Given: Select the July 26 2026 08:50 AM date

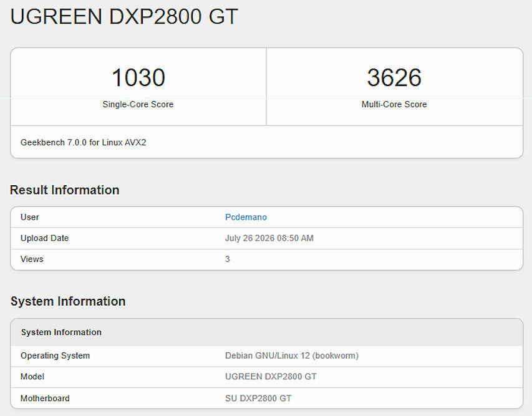Looking at the screenshot, I should coord(269,238).
